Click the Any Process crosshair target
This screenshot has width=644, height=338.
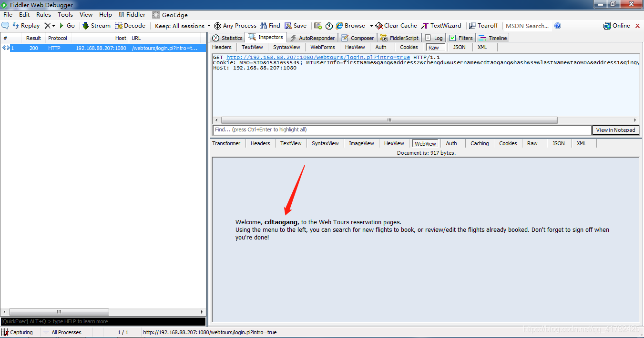pos(235,26)
